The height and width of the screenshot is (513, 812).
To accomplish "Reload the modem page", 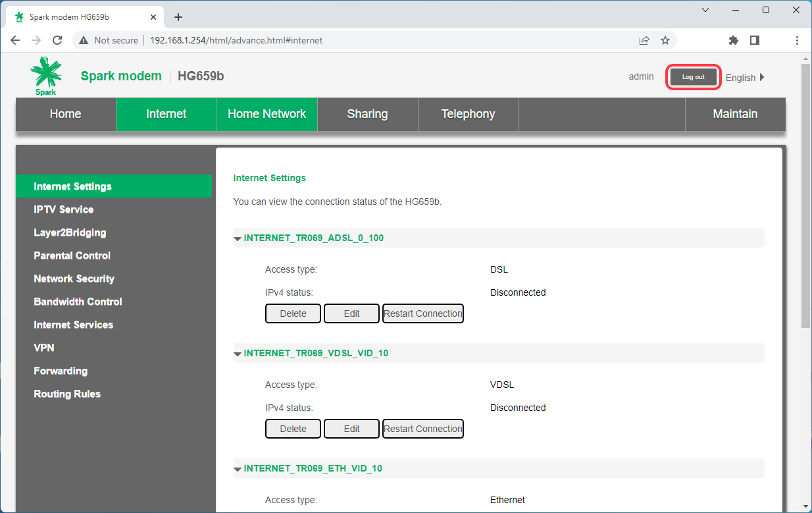I will click(57, 40).
